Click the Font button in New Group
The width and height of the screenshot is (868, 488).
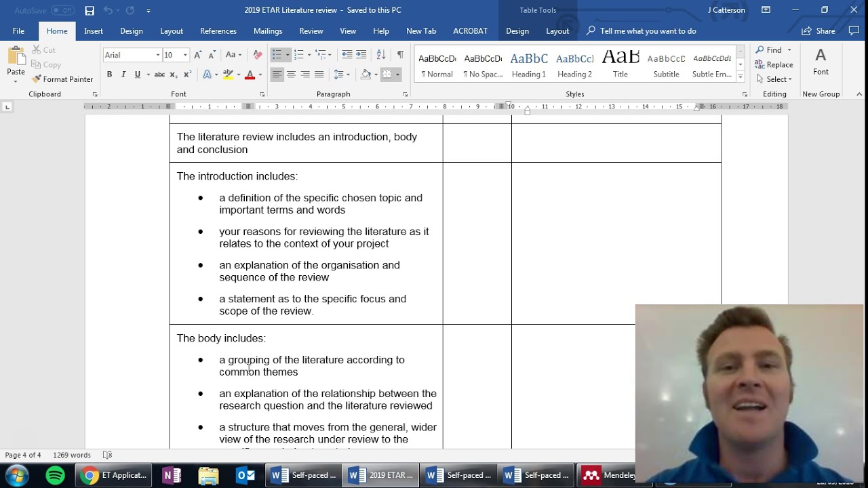coord(821,62)
